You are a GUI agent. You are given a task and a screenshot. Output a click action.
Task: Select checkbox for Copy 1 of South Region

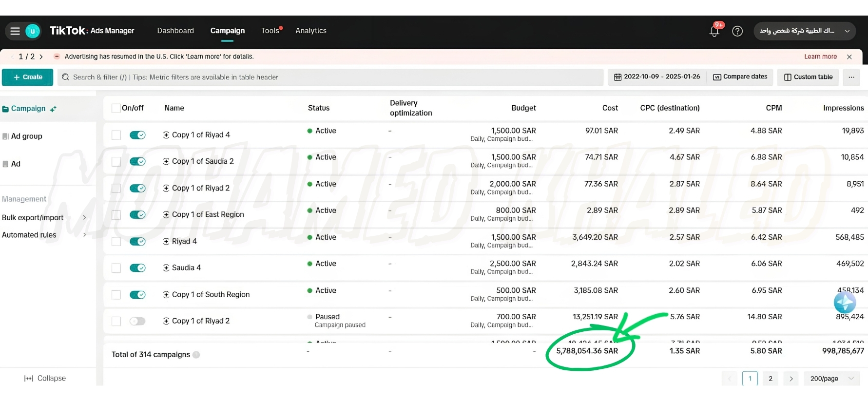(116, 295)
